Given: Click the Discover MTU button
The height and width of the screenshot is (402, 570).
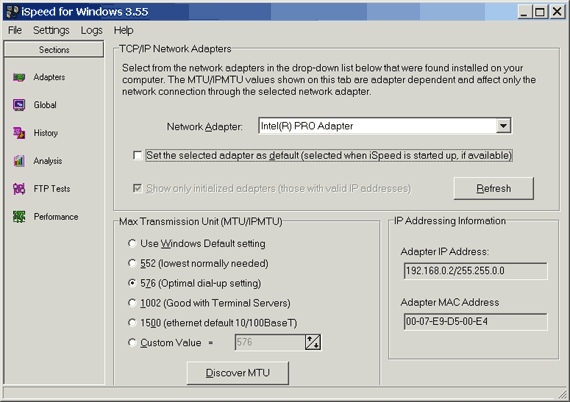Looking at the screenshot, I should 238,373.
